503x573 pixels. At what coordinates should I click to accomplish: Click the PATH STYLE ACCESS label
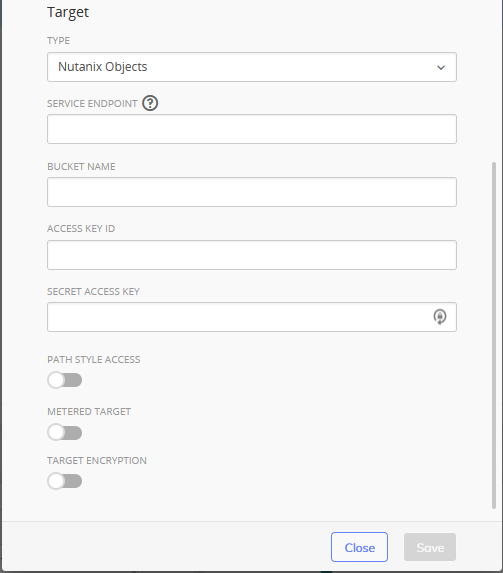click(x=94, y=360)
